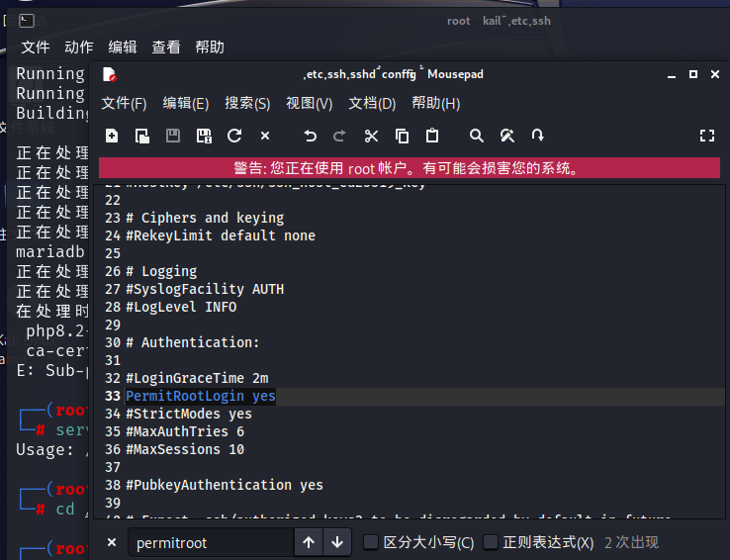Jump to the next search match
Image resolution: width=730 pixels, height=560 pixels.
337,542
